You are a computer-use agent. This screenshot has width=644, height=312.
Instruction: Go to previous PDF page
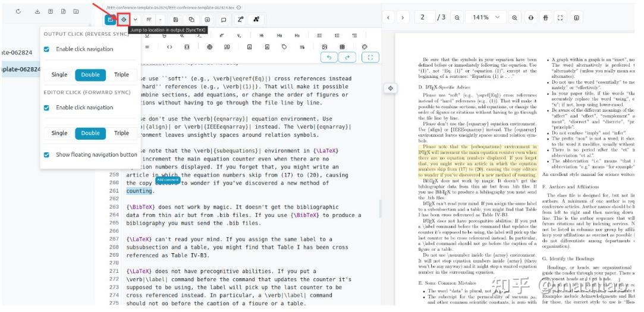(x=388, y=17)
